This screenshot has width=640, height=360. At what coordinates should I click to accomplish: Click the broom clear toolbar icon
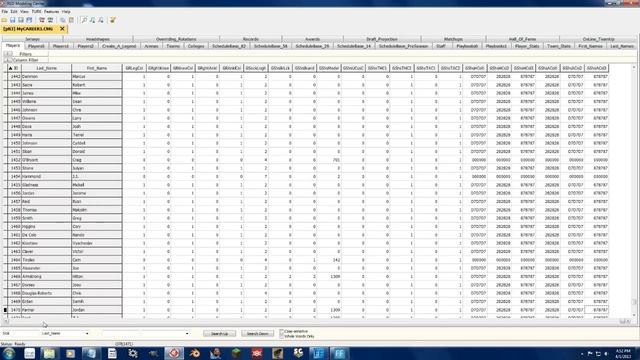coord(113,20)
